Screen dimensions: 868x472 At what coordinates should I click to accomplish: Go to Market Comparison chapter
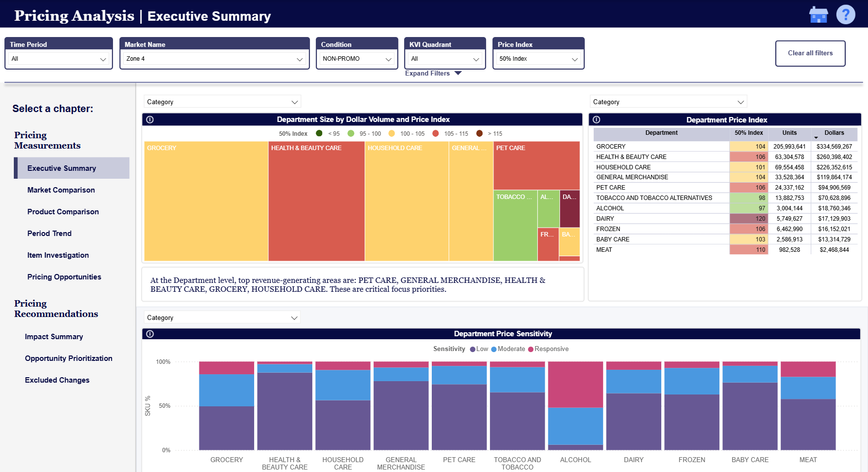[61, 190]
